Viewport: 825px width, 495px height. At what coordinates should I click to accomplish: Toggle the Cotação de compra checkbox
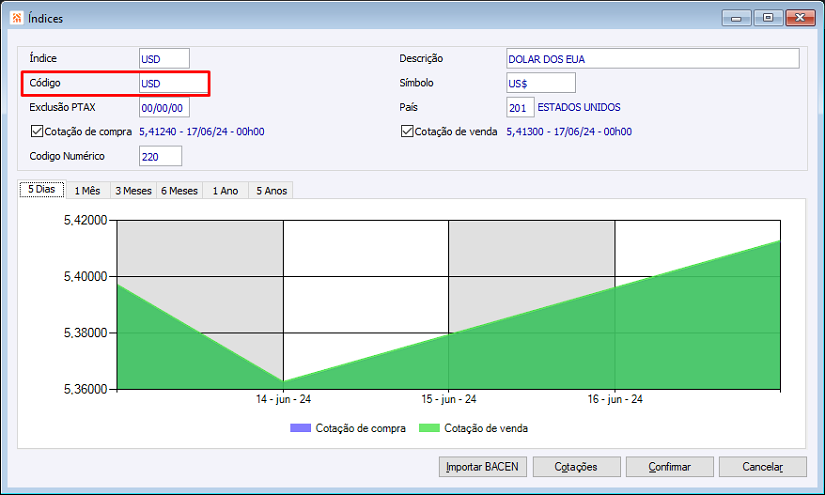point(37,131)
